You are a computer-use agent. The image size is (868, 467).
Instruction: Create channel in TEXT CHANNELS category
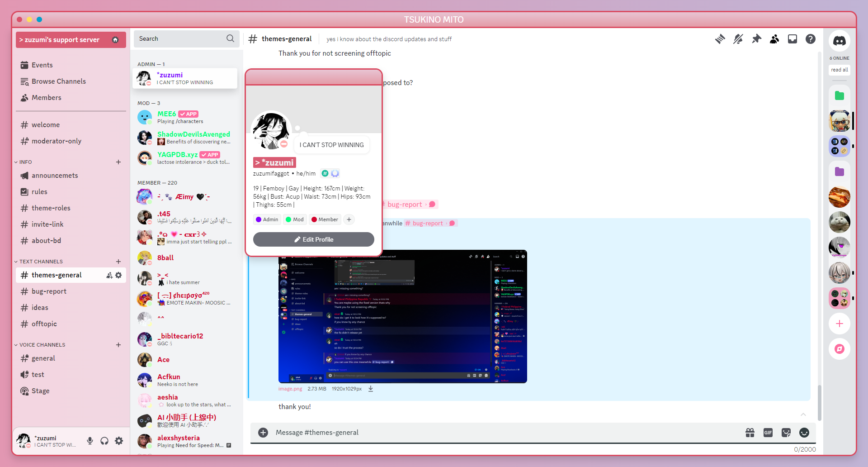tap(118, 262)
